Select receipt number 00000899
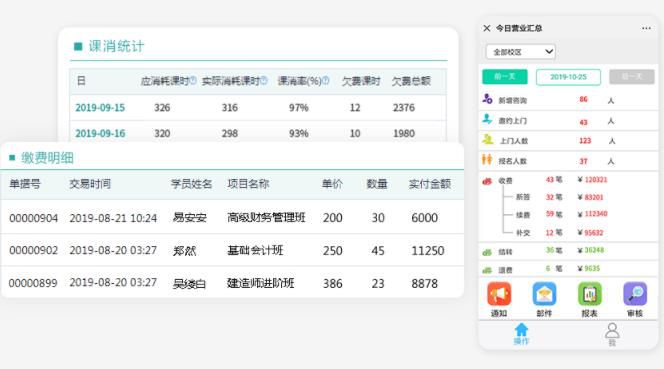Viewport: 664px width, 369px height. (x=33, y=283)
